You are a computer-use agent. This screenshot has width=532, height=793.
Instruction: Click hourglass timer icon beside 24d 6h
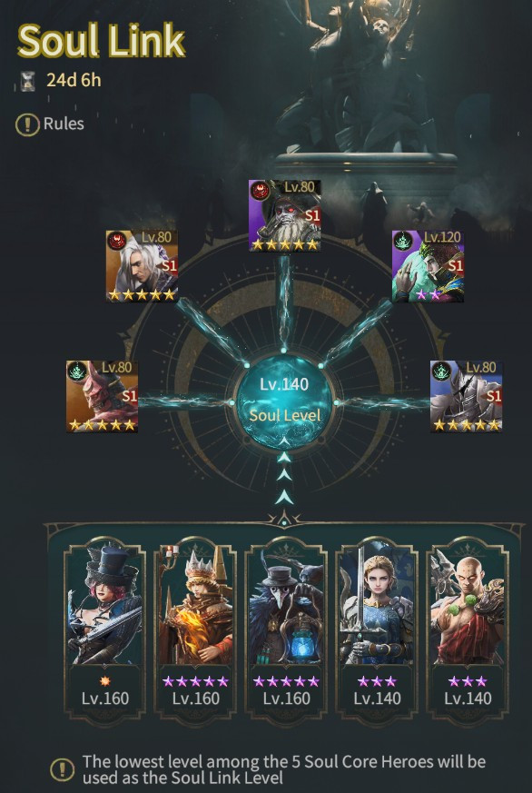(28, 81)
